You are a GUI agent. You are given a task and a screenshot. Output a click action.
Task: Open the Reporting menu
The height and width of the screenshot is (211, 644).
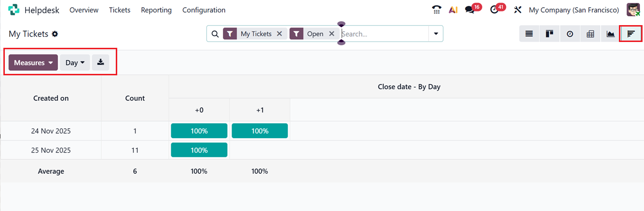156,10
